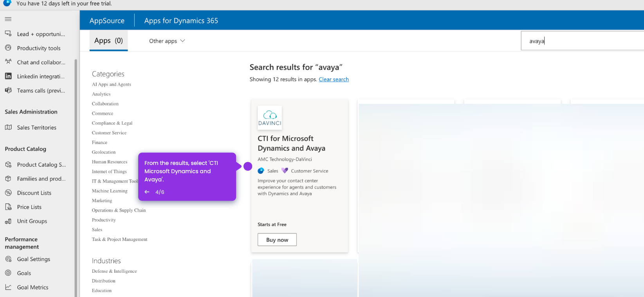Select the Distribution industry
The width and height of the screenshot is (644, 297).
pos(104,281)
